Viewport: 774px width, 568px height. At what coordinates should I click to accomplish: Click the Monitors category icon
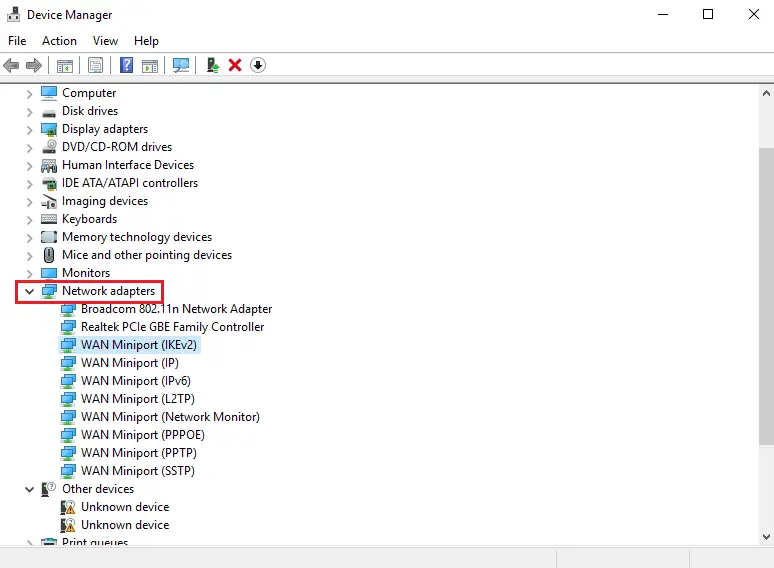point(49,273)
